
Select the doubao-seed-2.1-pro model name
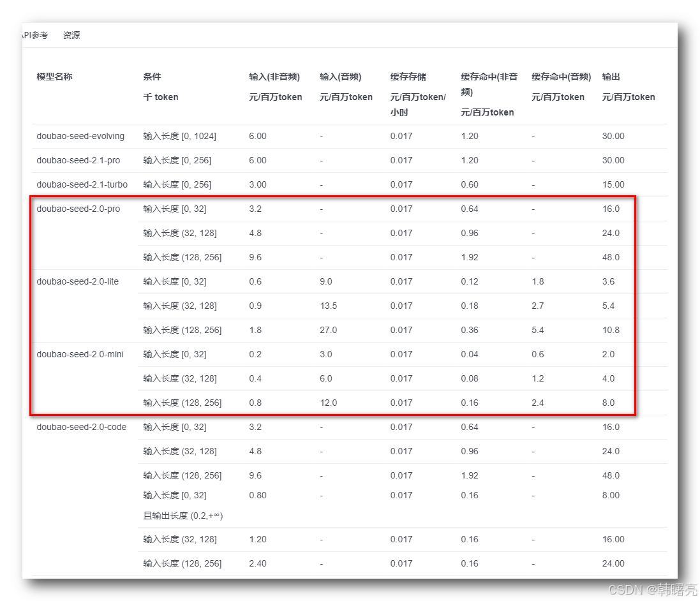coord(78,160)
